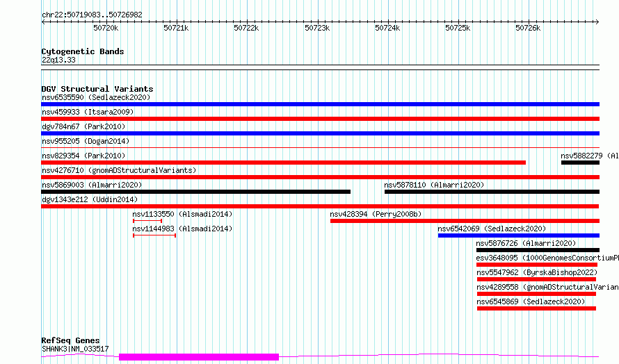Select the red bar under nsv6545869

(x=536, y=308)
